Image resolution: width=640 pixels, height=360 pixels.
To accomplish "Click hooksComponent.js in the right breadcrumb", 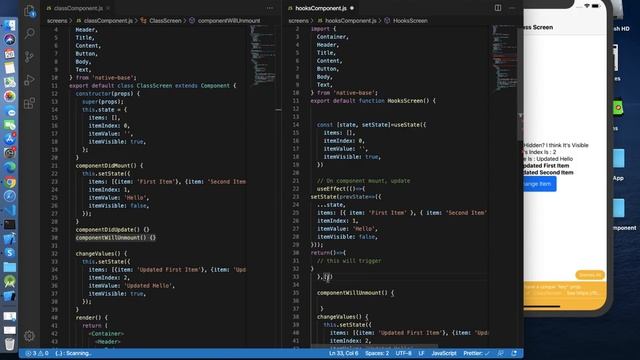I will 351,20.
